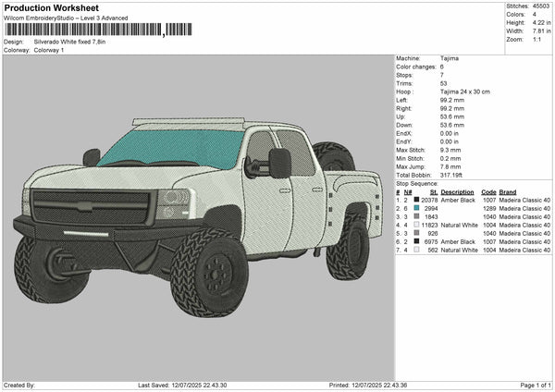Click the Colors value 4 in the header

(534, 15)
